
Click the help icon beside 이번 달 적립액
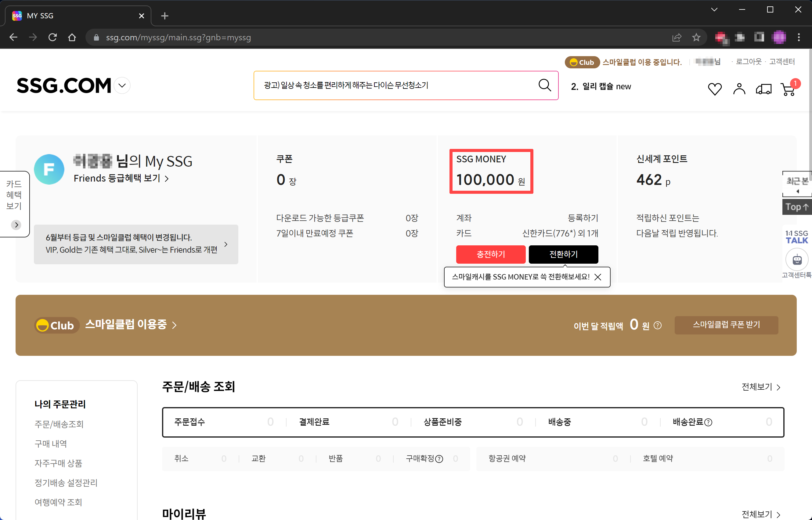click(658, 326)
